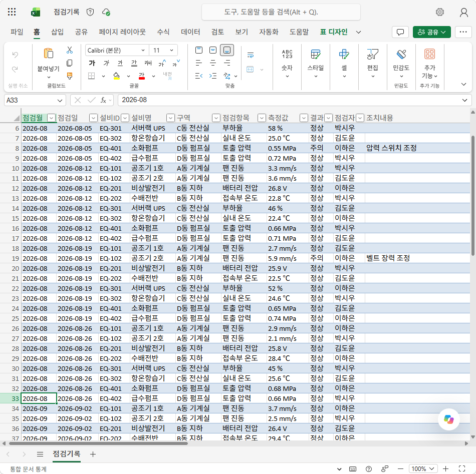Toggle italic formatting
Screen dimensions: 476x474
point(106,63)
